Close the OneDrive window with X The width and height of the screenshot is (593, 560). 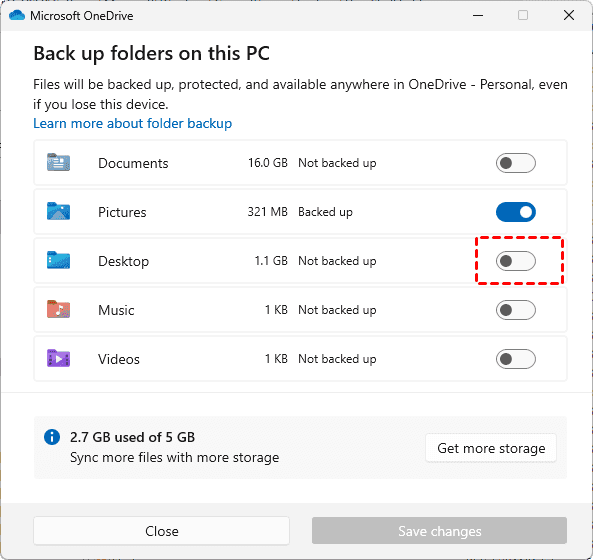(569, 16)
